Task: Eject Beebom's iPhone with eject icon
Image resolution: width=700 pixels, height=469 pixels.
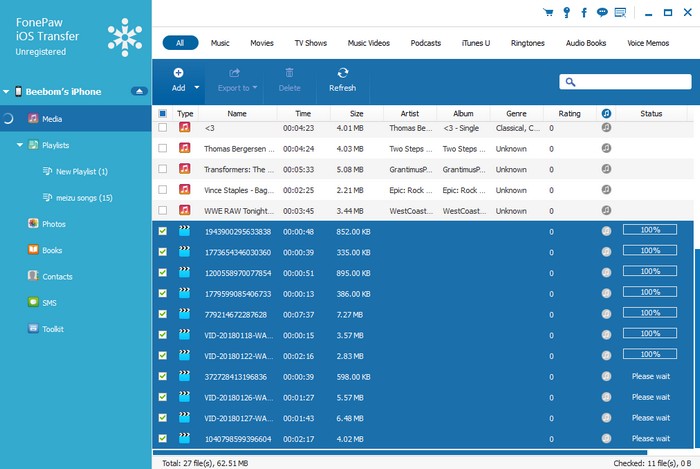Action: click(139, 92)
